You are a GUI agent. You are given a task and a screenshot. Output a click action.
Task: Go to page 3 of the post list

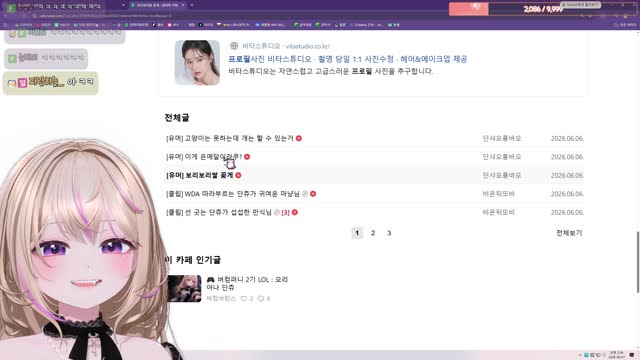[x=389, y=233]
